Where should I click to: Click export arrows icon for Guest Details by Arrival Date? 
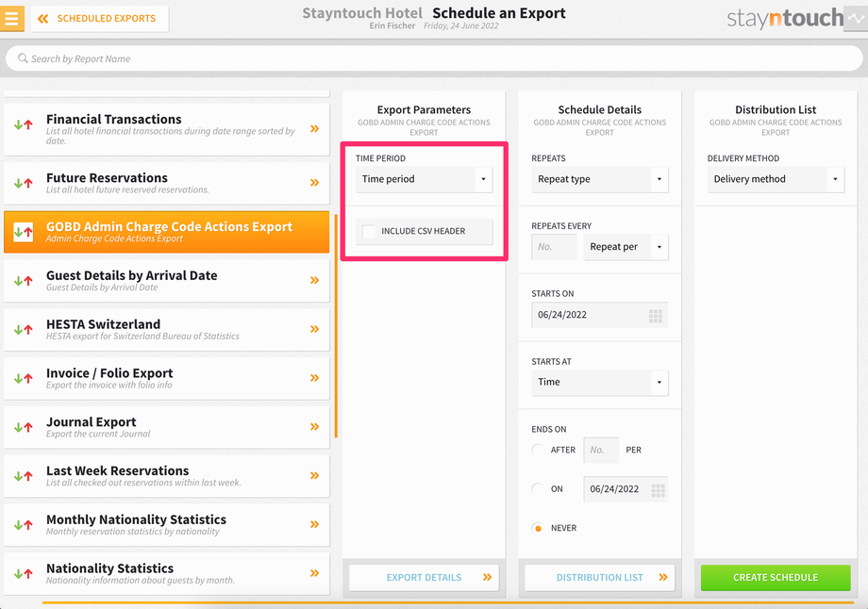(x=24, y=281)
